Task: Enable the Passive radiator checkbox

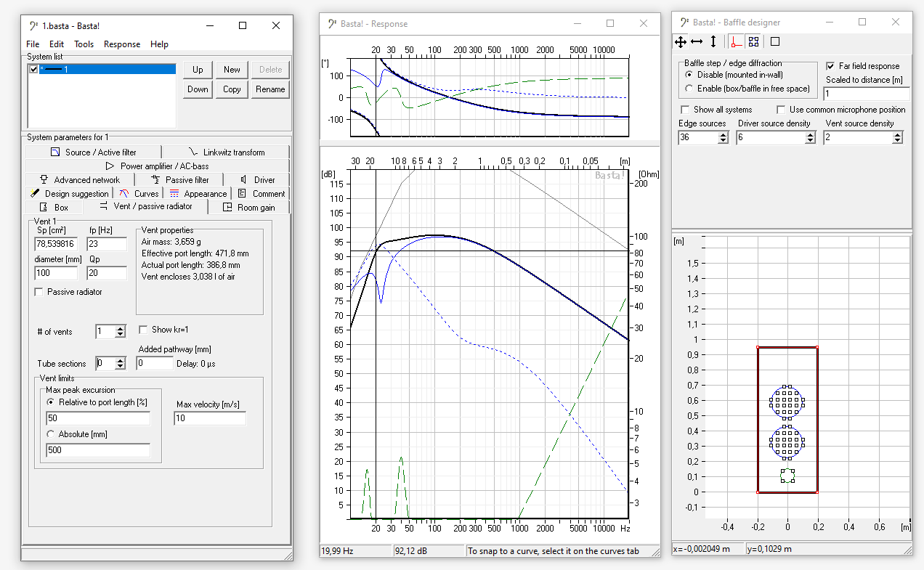Action: (39, 292)
